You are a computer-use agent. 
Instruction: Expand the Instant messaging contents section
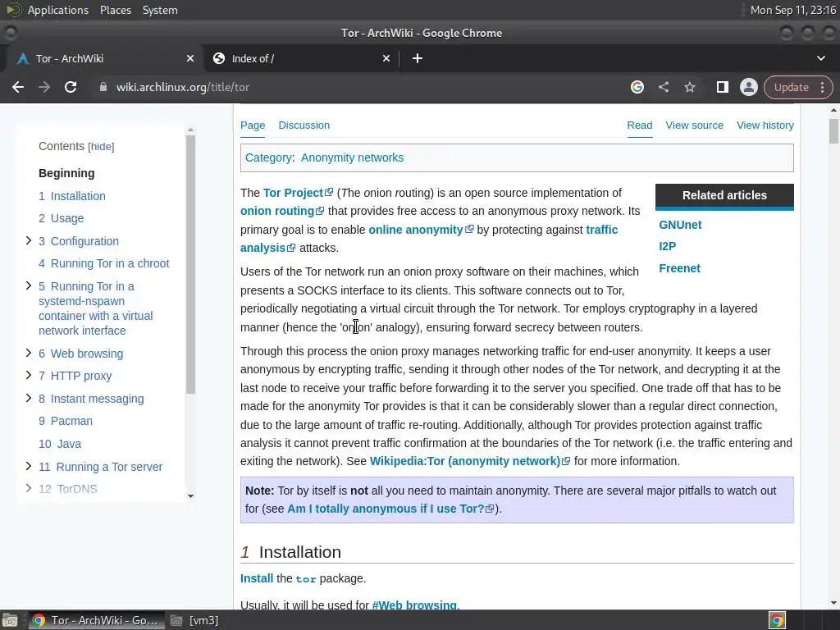tap(29, 398)
